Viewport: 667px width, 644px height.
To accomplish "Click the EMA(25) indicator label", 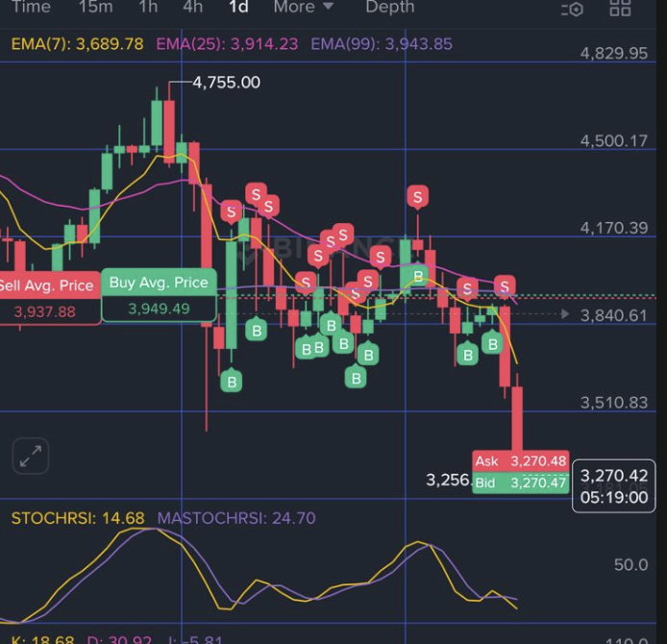I will click(227, 44).
